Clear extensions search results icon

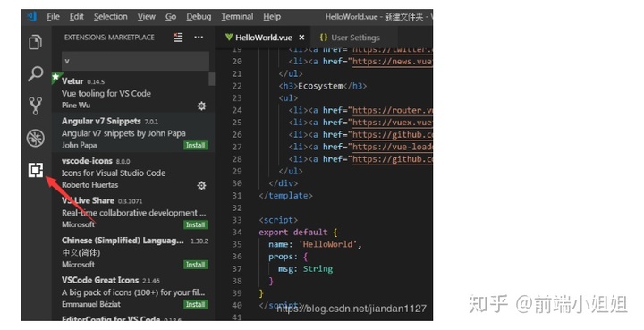[178, 37]
